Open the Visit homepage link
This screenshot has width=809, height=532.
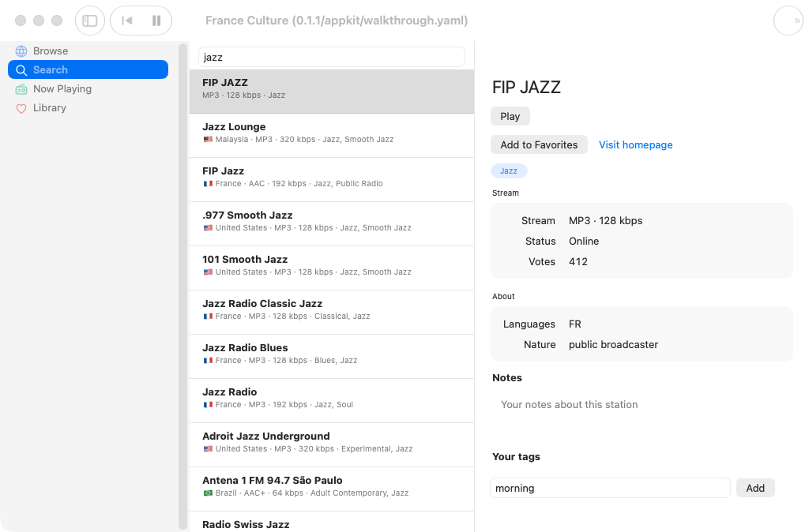point(636,145)
